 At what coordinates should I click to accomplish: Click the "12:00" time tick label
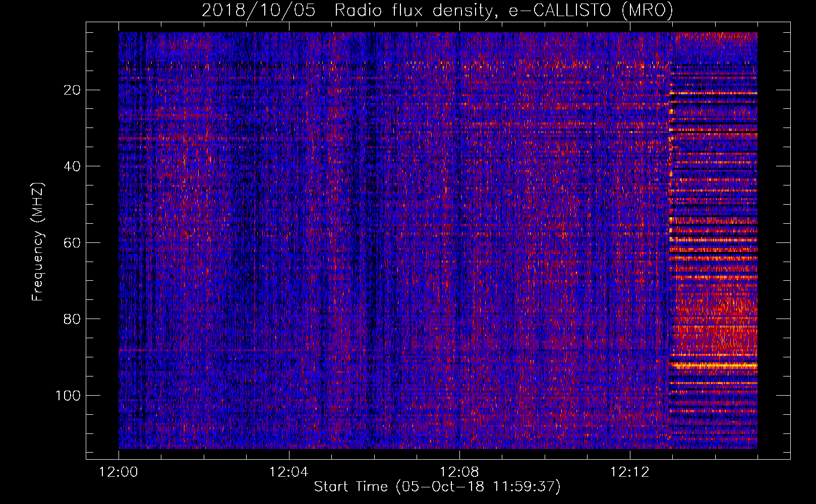click(119, 472)
